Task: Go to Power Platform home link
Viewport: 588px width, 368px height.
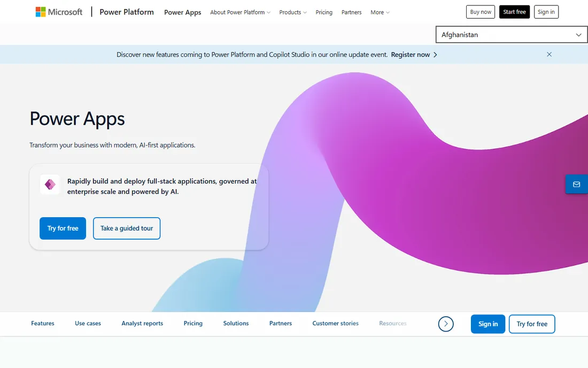Action: point(127,12)
